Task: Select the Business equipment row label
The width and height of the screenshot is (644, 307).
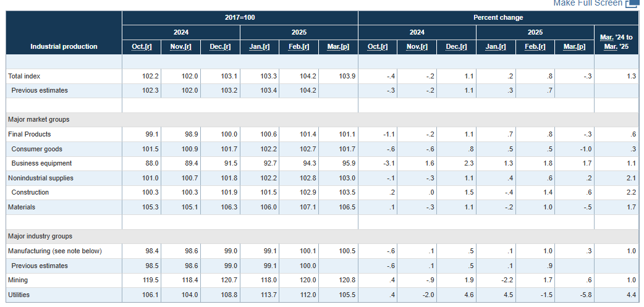Action: (41, 164)
